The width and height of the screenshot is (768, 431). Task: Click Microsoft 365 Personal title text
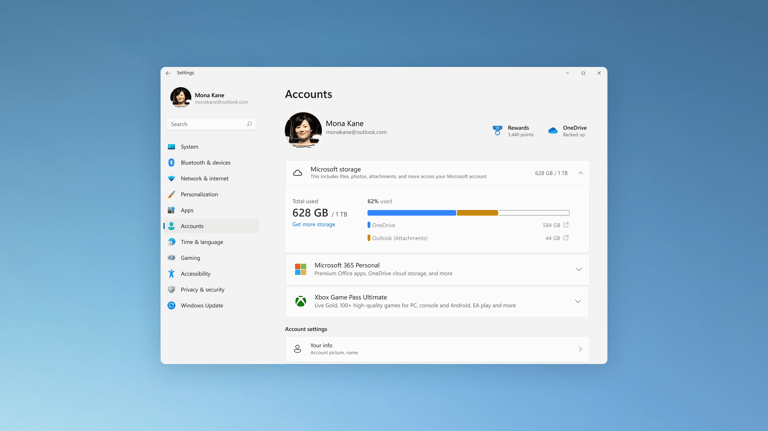click(x=347, y=265)
